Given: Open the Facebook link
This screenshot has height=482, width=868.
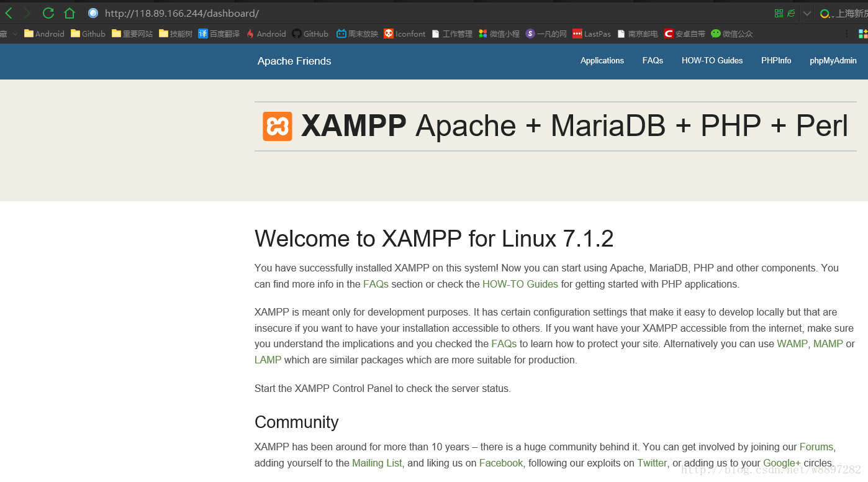Looking at the screenshot, I should click(x=501, y=463).
